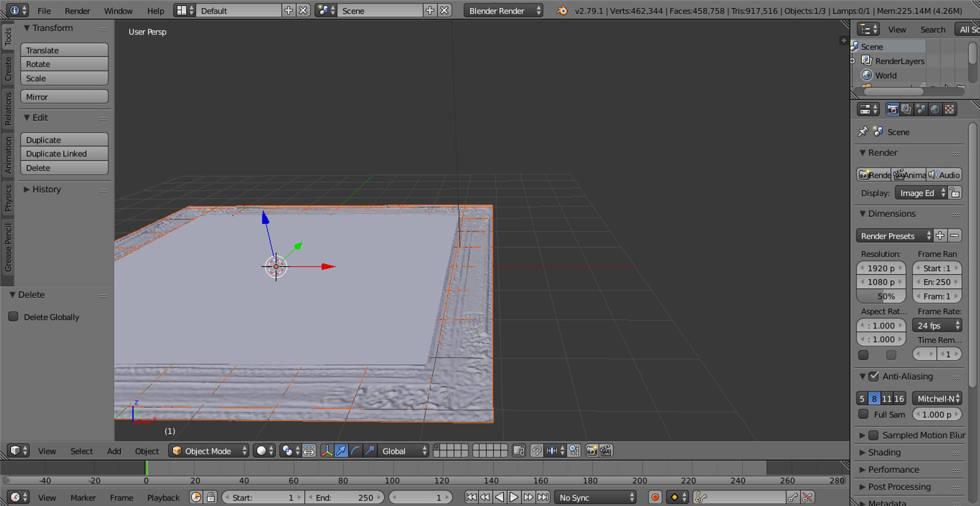Select the rotate manipulator icon
The image size is (980, 506).
click(356, 451)
